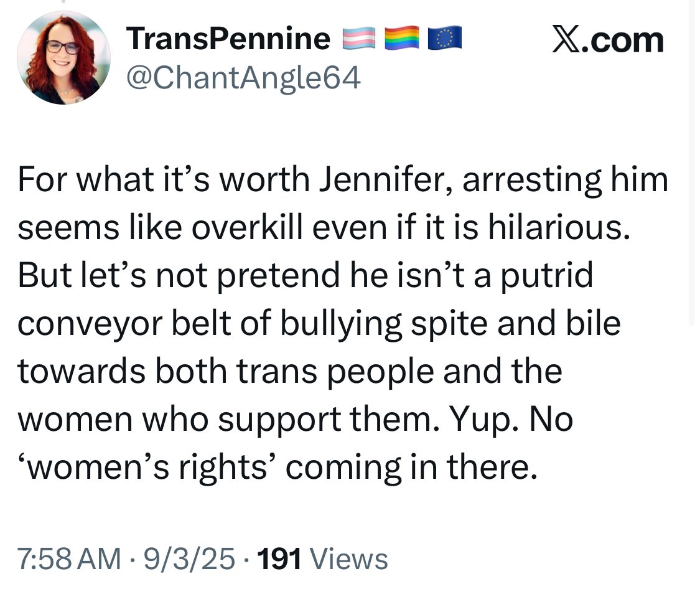Click the word putrid in the post
This screenshot has height=594, width=700.
click(x=548, y=276)
